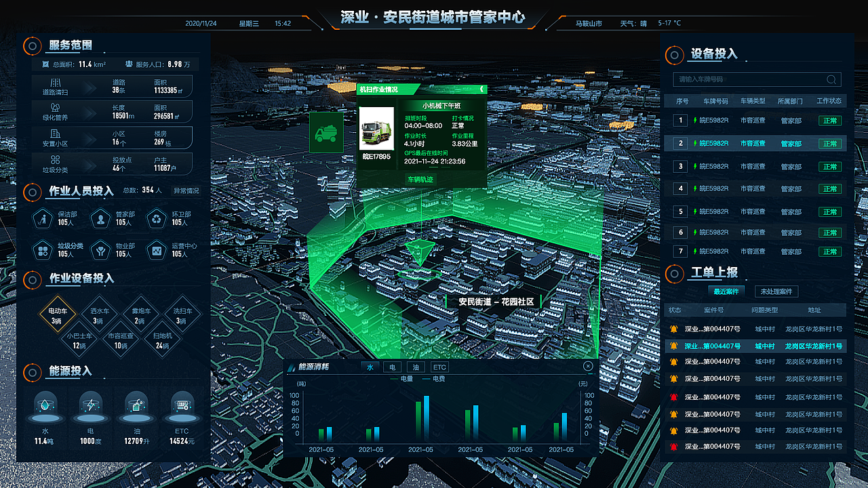Click the road cleaning (道路清扫) icon
Image resolution: width=868 pixels, height=488 pixels.
56,83
